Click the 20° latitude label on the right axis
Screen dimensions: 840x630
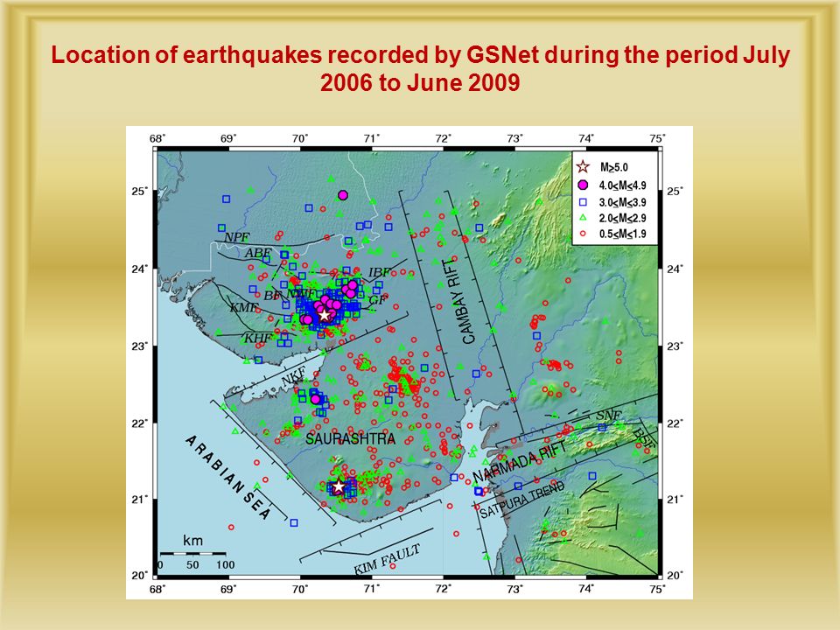point(675,576)
